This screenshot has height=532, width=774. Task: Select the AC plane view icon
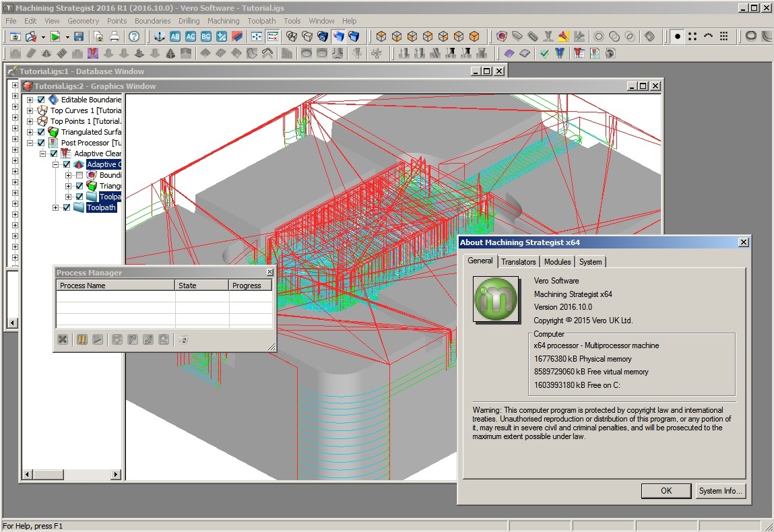point(191,36)
